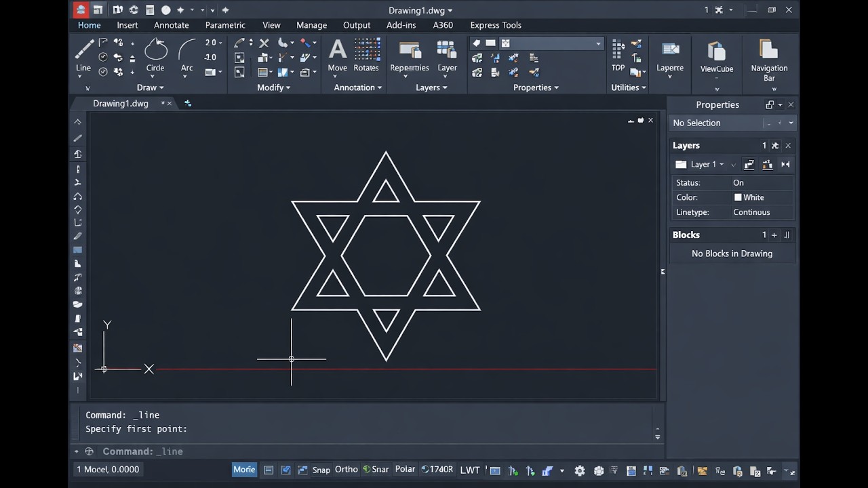Toggle the 1740R status bar item
Image resolution: width=868 pixels, height=488 pixels.
[x=437, y=470]
